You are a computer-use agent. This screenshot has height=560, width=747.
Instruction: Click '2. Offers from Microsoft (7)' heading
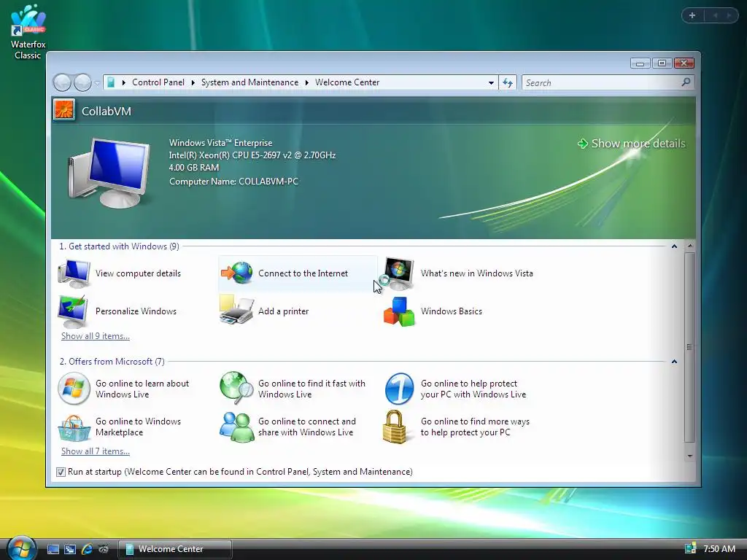[112, 362]
